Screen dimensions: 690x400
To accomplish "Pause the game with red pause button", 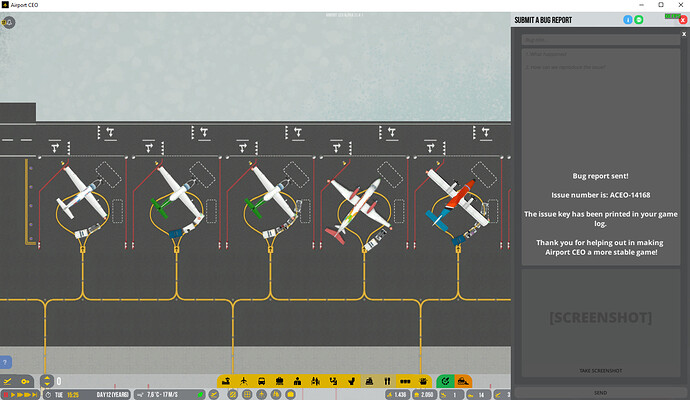I will click(6, 395).
